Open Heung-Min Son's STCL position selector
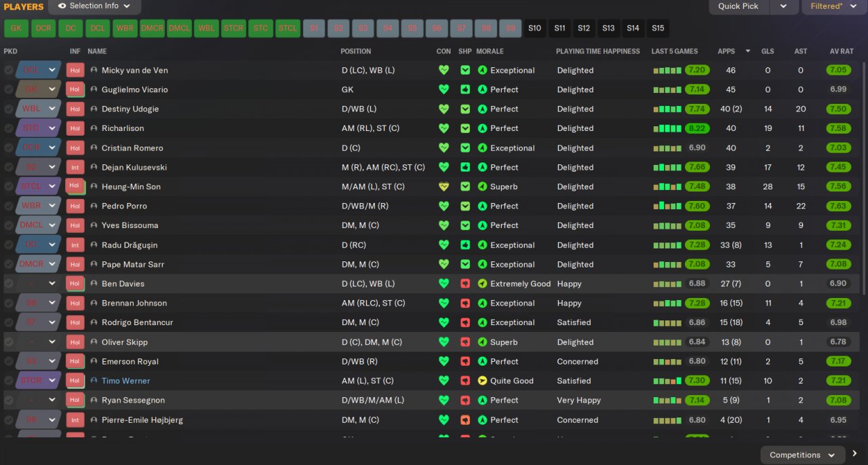The width and height of the screenshot is (868, 465). [x=38, y=187]
